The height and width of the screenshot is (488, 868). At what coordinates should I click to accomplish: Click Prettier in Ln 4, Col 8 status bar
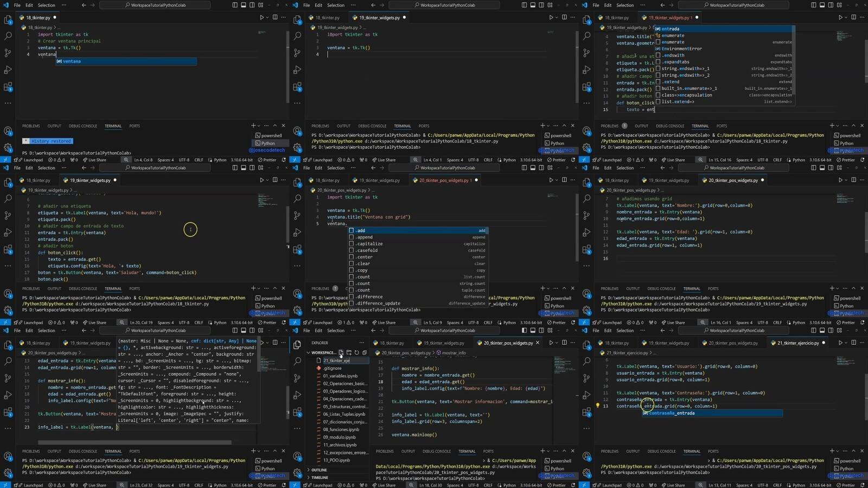point(267,160)
